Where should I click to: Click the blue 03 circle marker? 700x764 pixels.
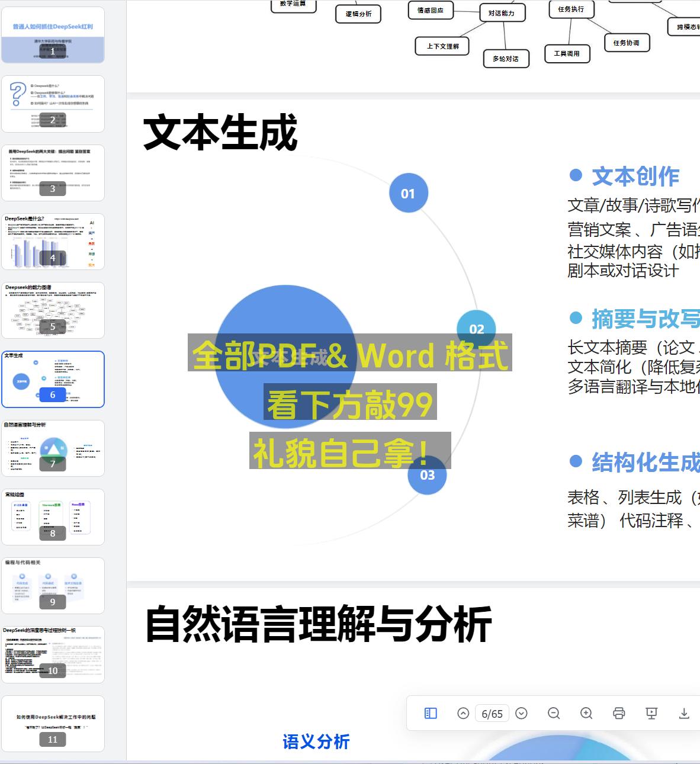(428, 475)
